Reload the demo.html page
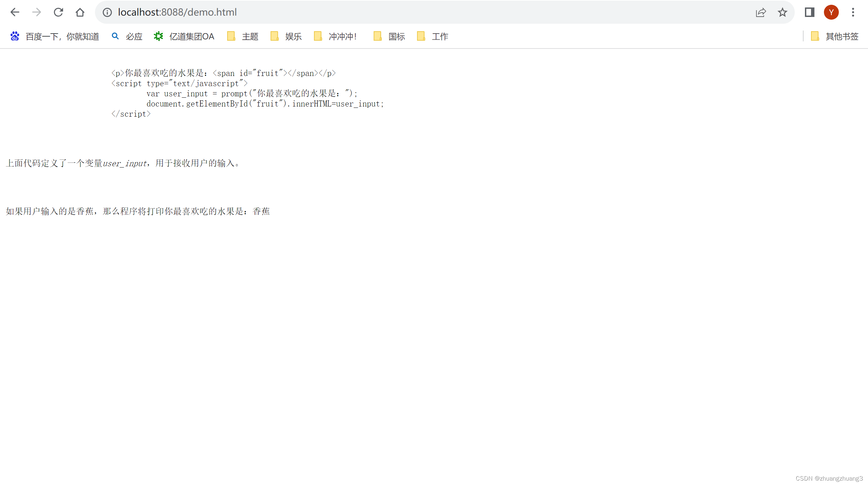Viewport: 868px width, 485px height. [x=58, y=12]
